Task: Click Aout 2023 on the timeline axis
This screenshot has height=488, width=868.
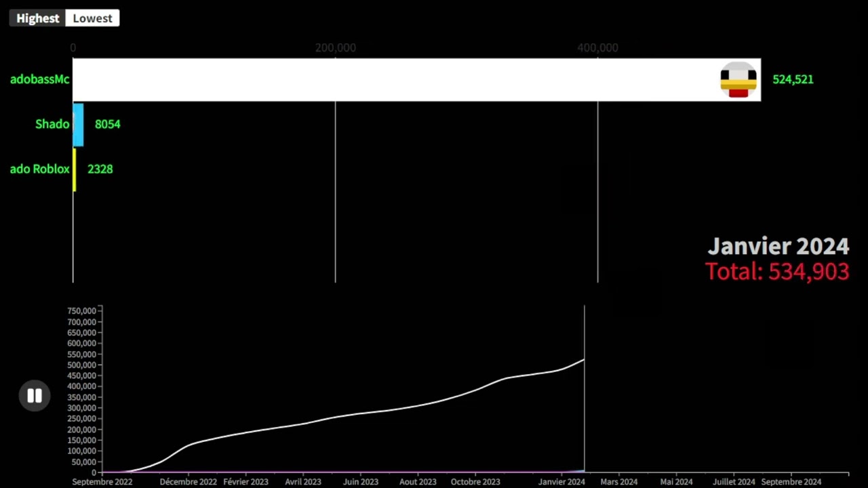Action: (x=418, y=482)
